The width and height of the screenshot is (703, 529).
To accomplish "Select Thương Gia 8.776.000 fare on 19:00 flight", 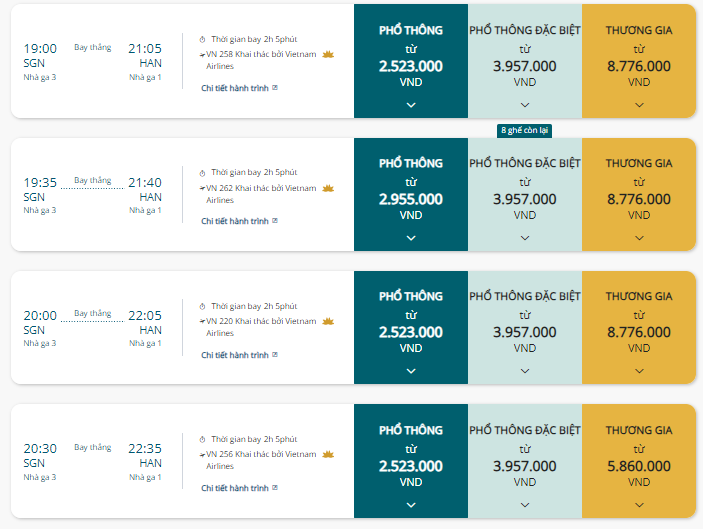I will pos(639,61).
